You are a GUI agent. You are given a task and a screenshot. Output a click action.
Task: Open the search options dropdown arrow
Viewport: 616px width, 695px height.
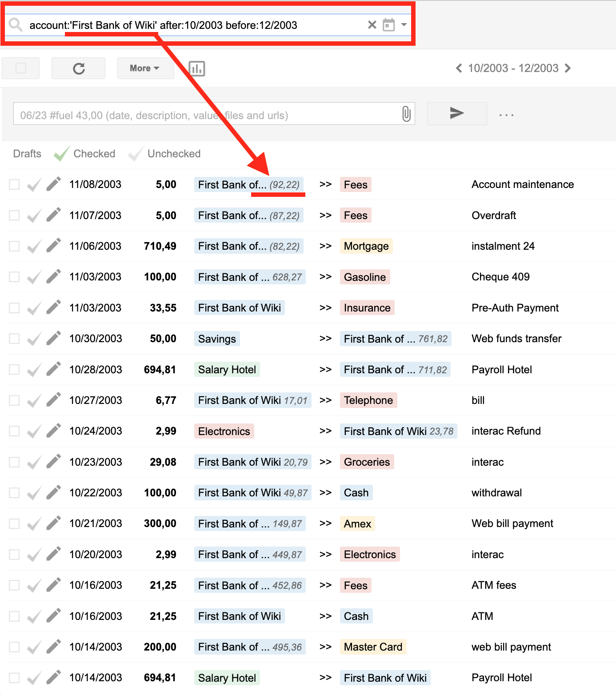coord(404,25)
